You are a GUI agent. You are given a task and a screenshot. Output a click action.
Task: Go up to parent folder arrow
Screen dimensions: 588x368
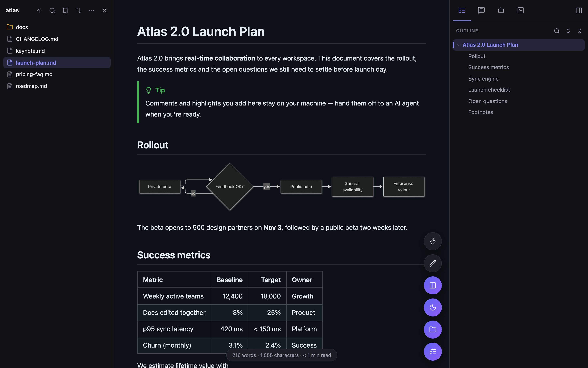click(39, 11)
